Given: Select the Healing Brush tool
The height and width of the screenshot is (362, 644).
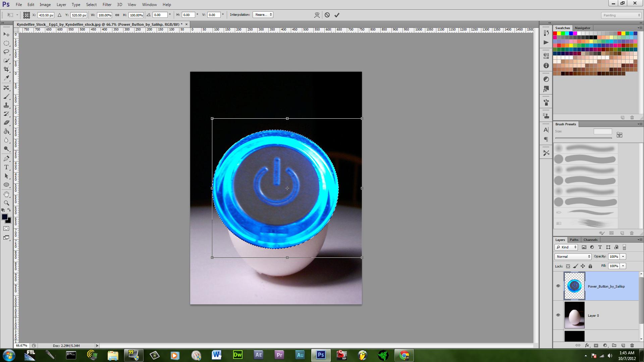Looking at the screenshot, I should click(x=6, y=88).
